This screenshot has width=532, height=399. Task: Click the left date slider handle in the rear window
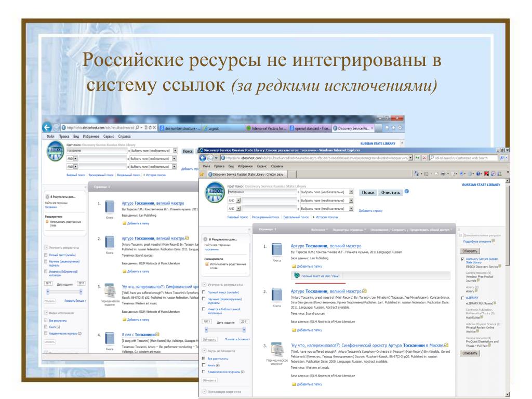pyautogui.click(x=48, y=292)
